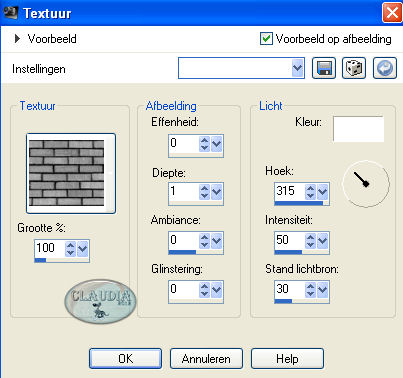The height and width of the screenshot is (378, 403).
Task: Open Grootte % slider dropdown arrow
Action: 82,249
